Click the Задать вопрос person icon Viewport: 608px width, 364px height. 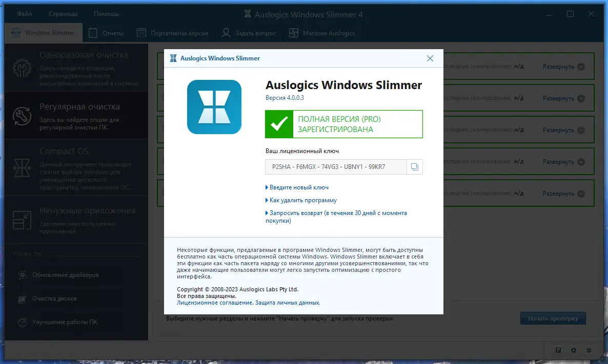[226, 33]
